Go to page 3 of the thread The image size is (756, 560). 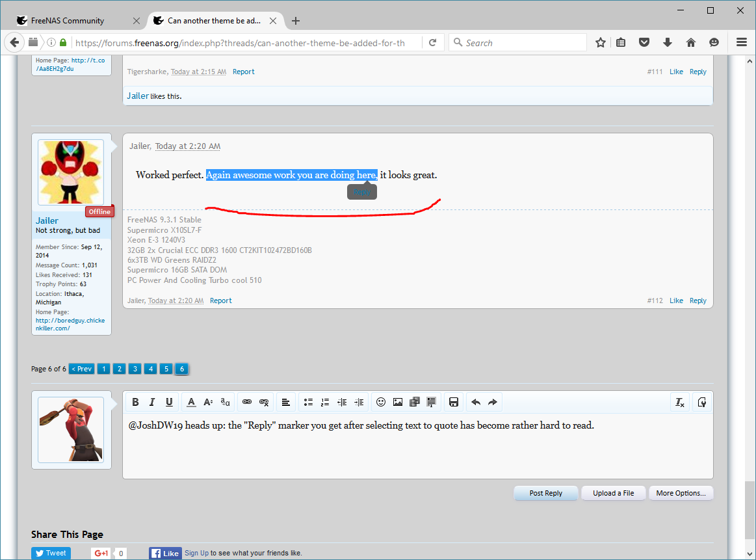pos(135,369)
